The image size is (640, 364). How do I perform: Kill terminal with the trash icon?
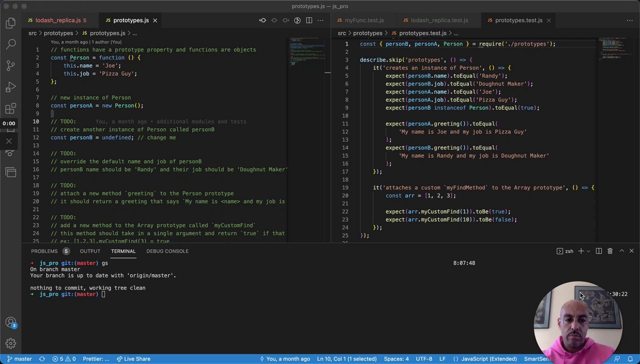point(610,251)
